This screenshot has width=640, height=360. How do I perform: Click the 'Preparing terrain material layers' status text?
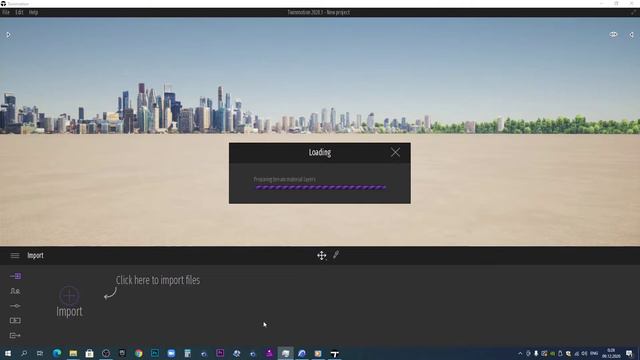[284, 179]
